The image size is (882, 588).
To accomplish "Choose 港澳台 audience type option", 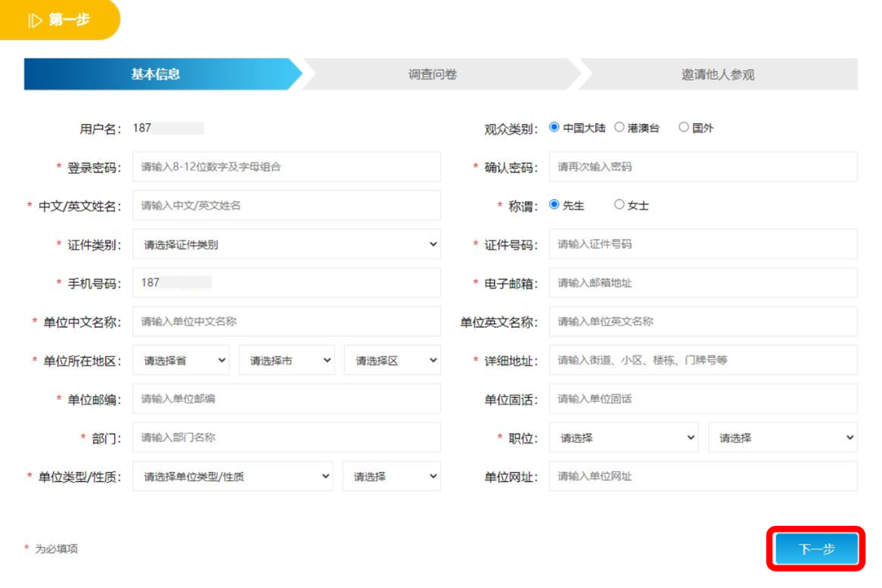I will pyautogui.click(x=620, y=127).
